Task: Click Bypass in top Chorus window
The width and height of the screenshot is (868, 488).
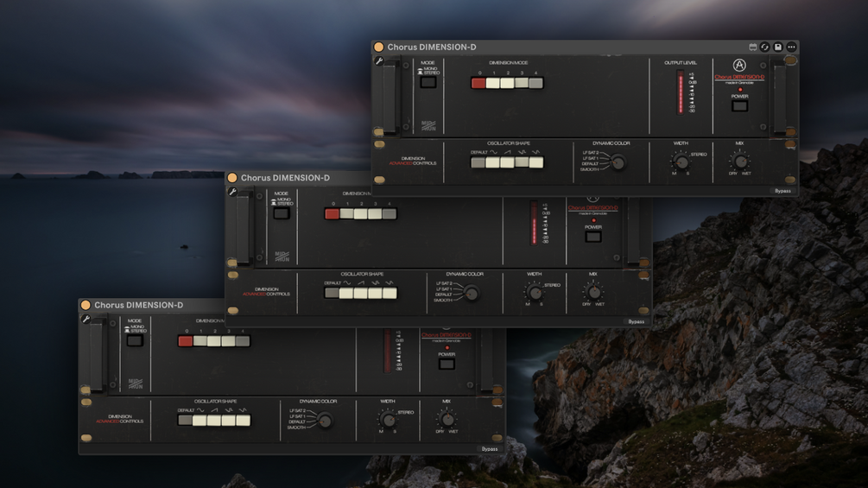Action: pos(782,191)
